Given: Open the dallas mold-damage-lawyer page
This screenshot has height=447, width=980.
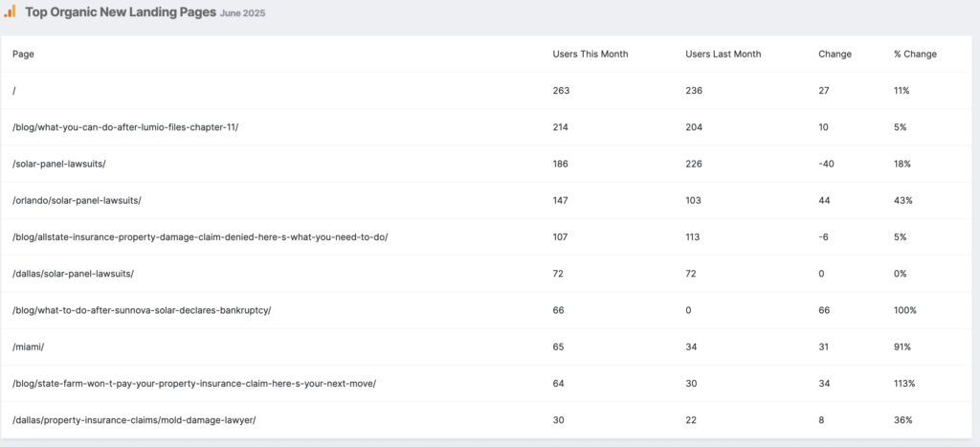Looking at the screenshot, I should point(134,420).
